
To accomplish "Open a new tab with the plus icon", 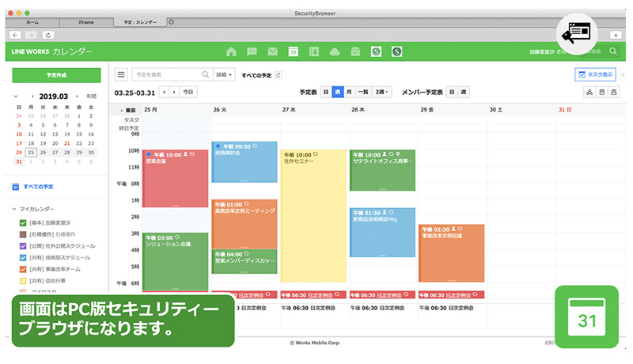I will pos(171,22).
